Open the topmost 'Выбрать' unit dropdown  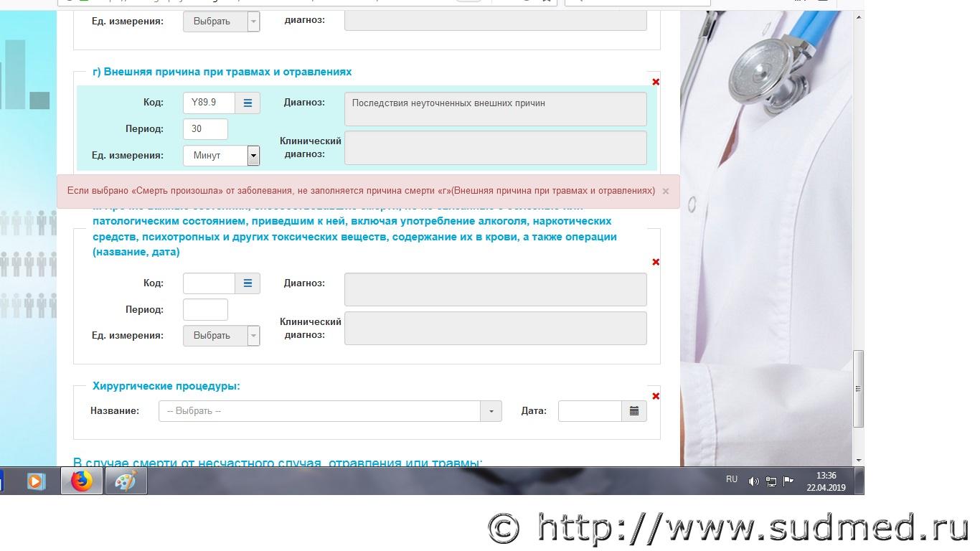tap(253, 22)
